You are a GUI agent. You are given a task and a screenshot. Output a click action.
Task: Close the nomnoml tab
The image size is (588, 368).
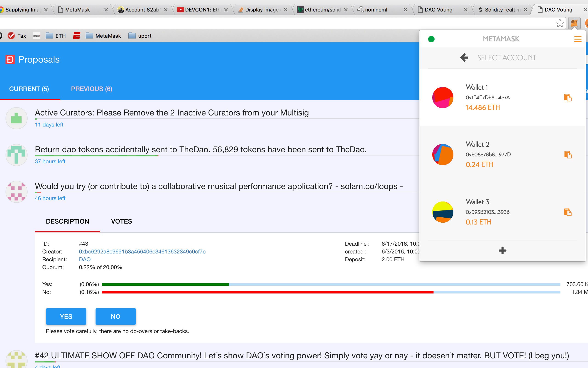406,10
